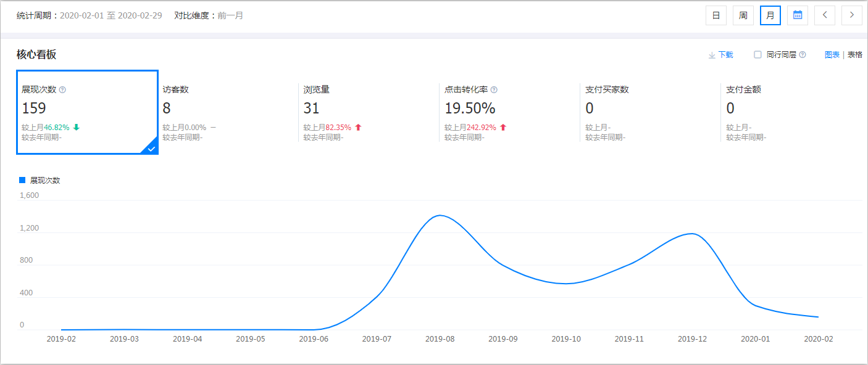Click the right arrow to view next month
This screenshot has width=868, height=365.
852,15
